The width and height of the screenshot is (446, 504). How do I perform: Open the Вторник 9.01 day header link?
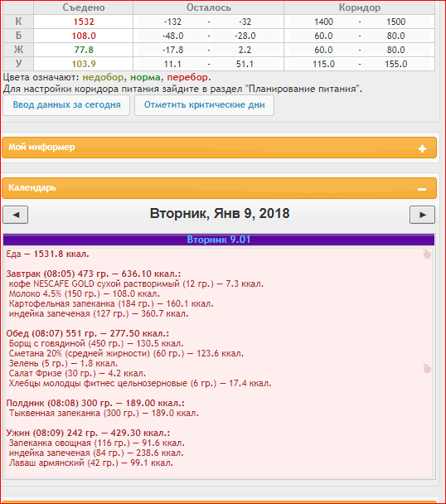coord(219,240)
